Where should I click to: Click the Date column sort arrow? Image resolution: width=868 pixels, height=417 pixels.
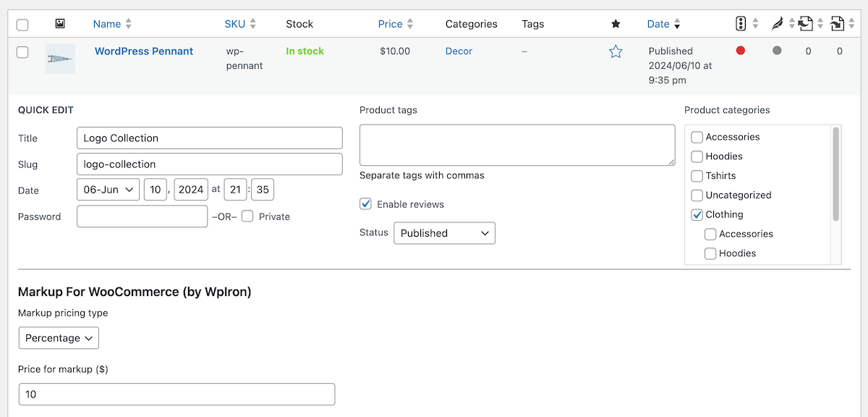[677, 24]
